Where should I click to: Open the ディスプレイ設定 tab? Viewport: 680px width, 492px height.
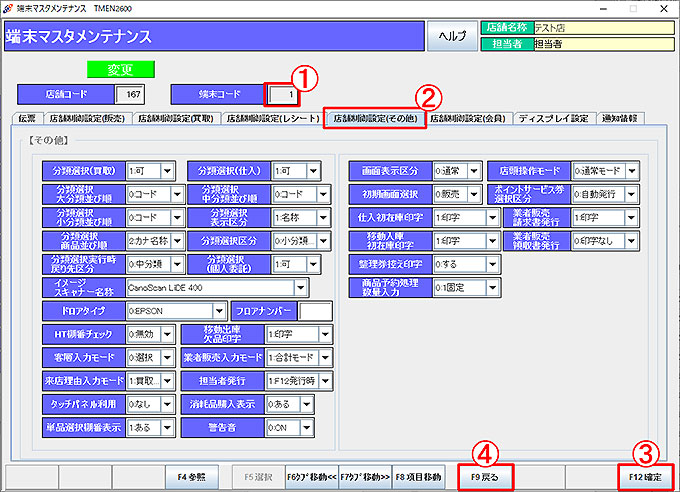tap(554, 118)
